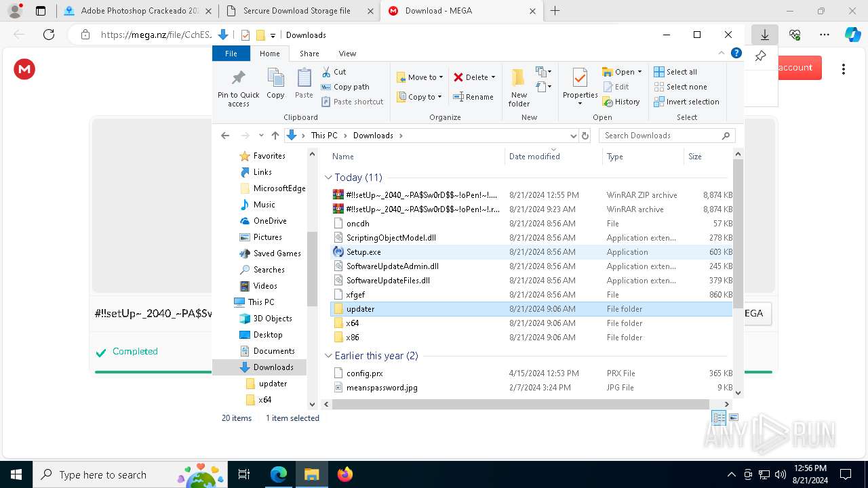
Task: Open a new Edge tab
Action: point(555,11)
